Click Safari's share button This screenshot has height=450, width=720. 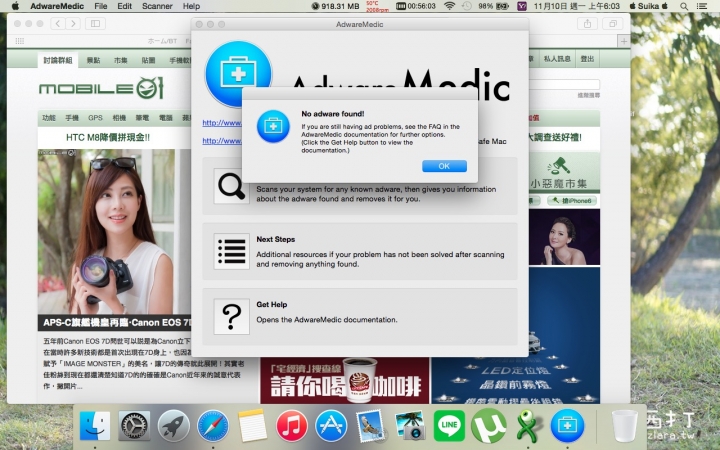[587, 23]
